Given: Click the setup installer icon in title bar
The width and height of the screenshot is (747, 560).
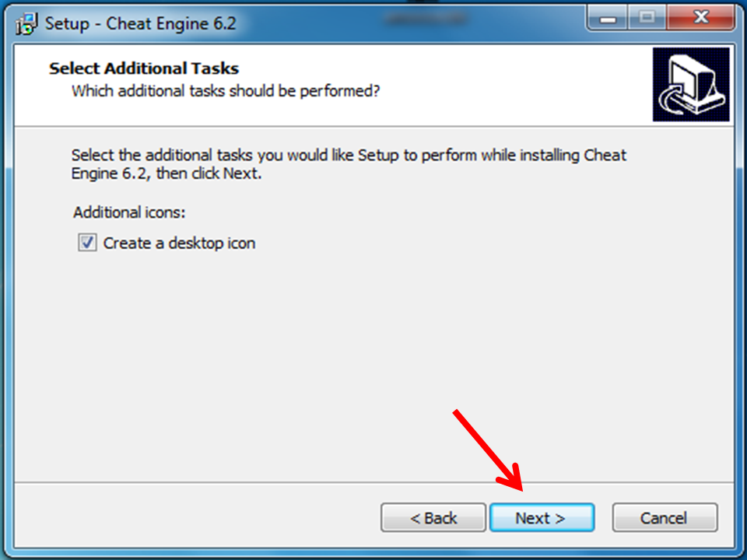Looking at the screenshot, I should click(26, 24).
